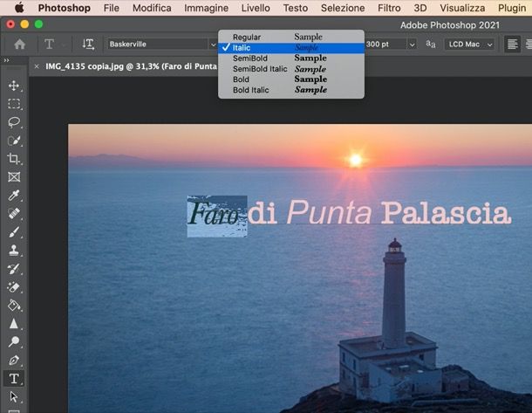Click the word 'Palascia' in canvas text

tap(446, 213)
